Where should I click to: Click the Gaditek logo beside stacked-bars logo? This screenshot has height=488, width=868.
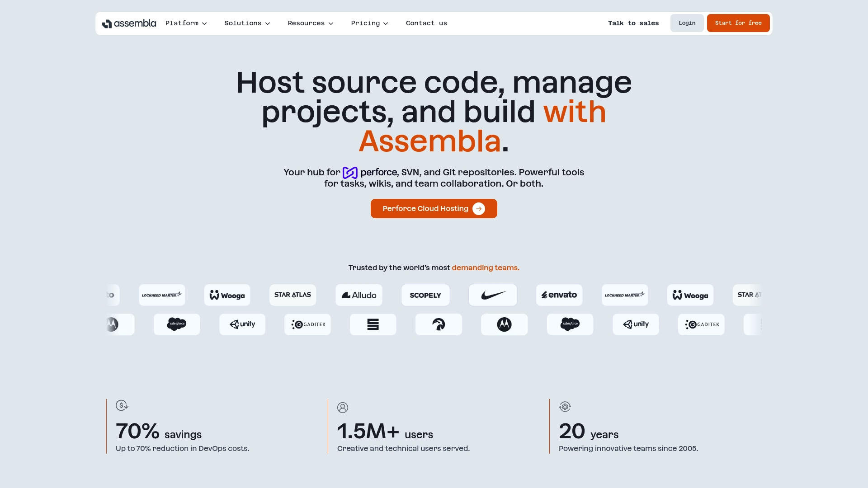[307, 324]
